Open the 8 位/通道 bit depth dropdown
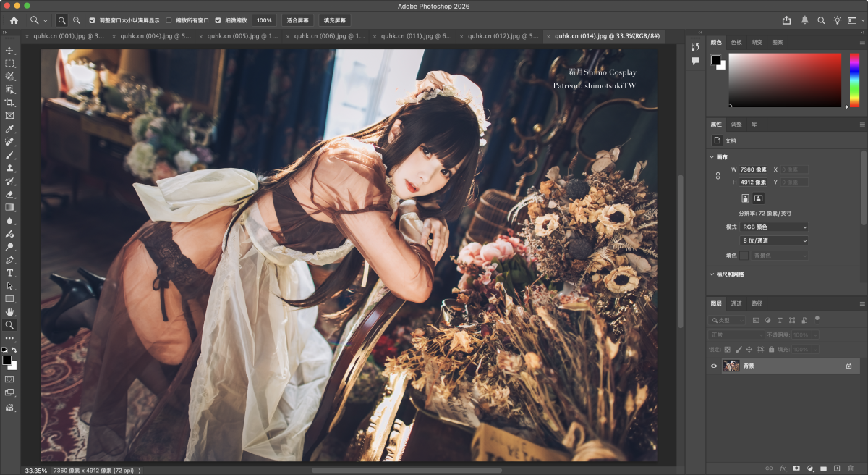The width and height of the screenshot is (868, 475). 774,240
